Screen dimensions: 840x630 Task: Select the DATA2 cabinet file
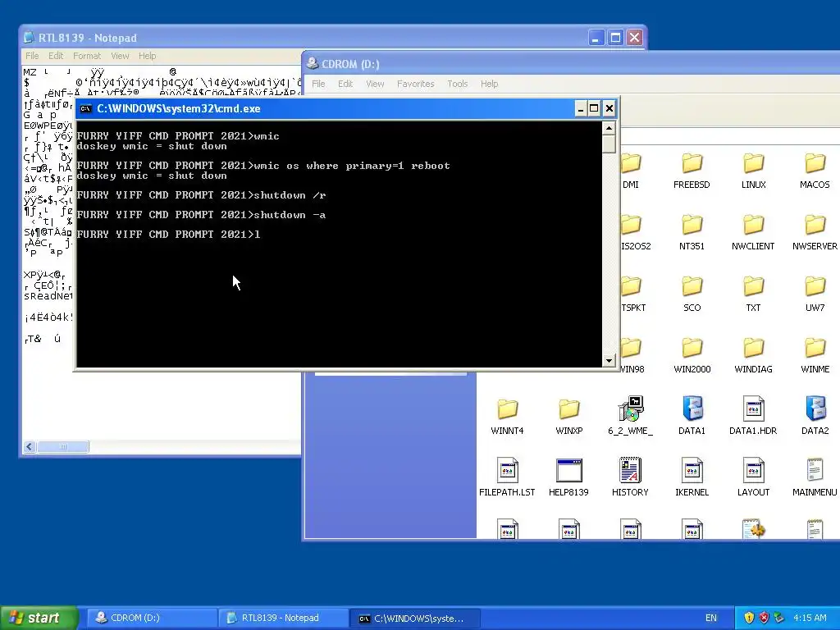tap(815, 417)
